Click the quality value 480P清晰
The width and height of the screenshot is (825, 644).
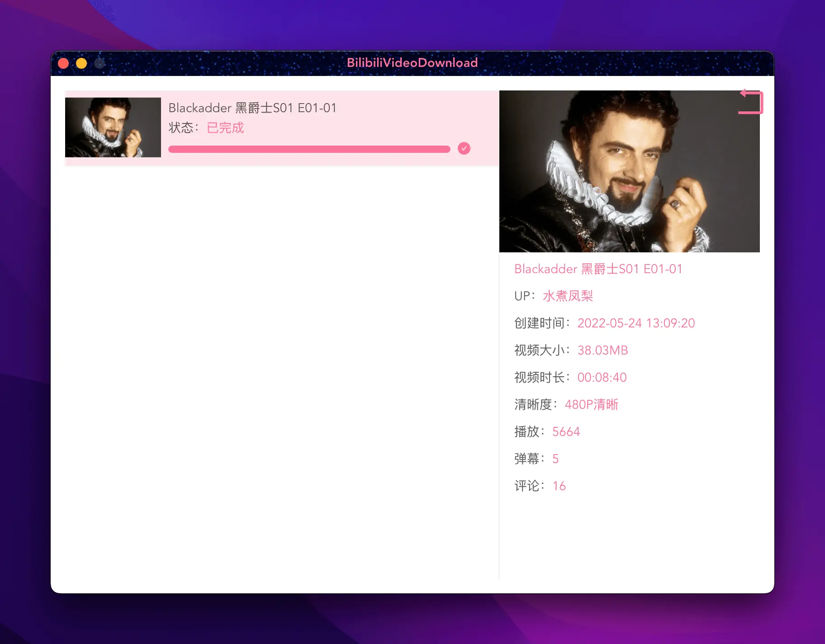point(592,405)
